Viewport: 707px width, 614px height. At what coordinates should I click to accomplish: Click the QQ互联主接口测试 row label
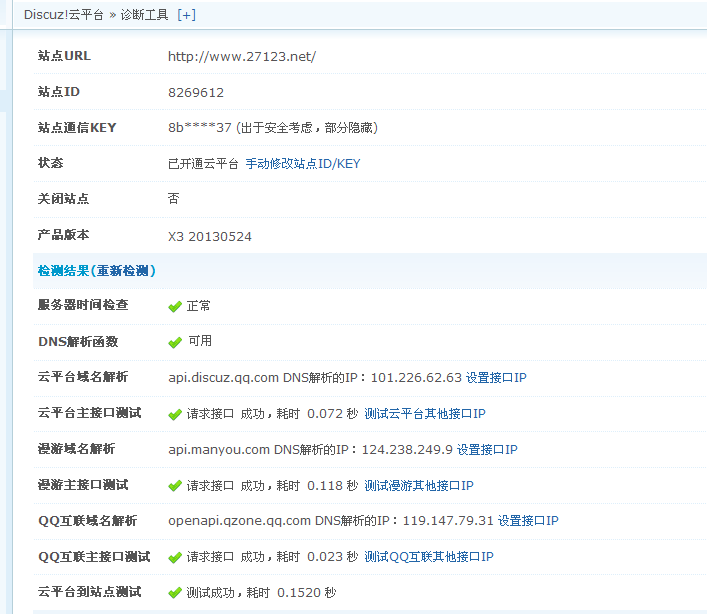click(94, 557)
